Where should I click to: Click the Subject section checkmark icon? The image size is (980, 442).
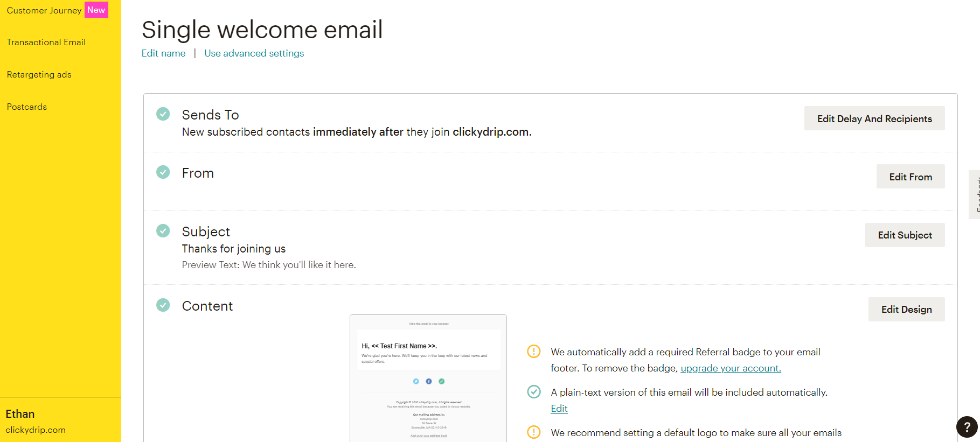pyautogui.click(x=163, y=231)
